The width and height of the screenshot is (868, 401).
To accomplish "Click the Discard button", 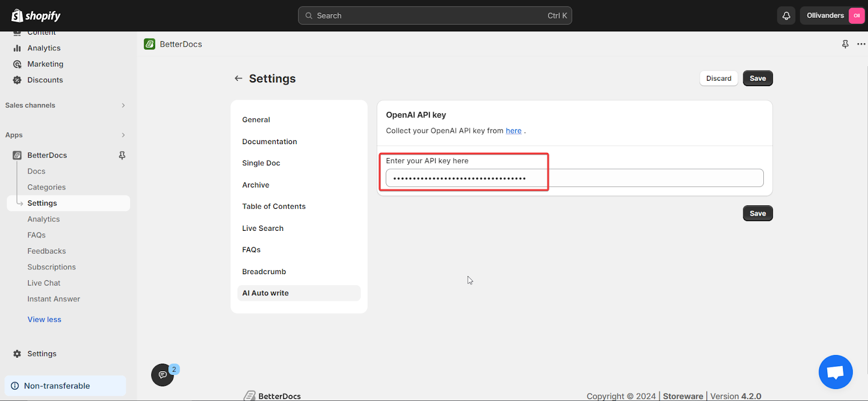I will point(719,79).
